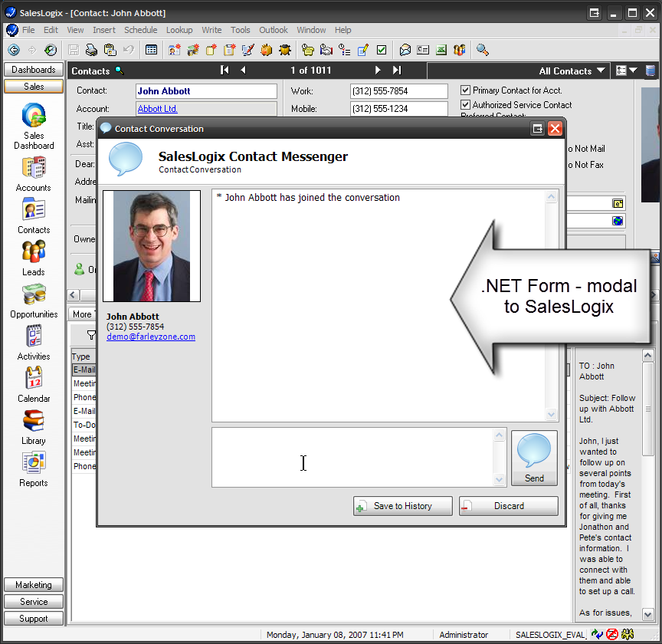Switch to the Support navigation group

34,619
